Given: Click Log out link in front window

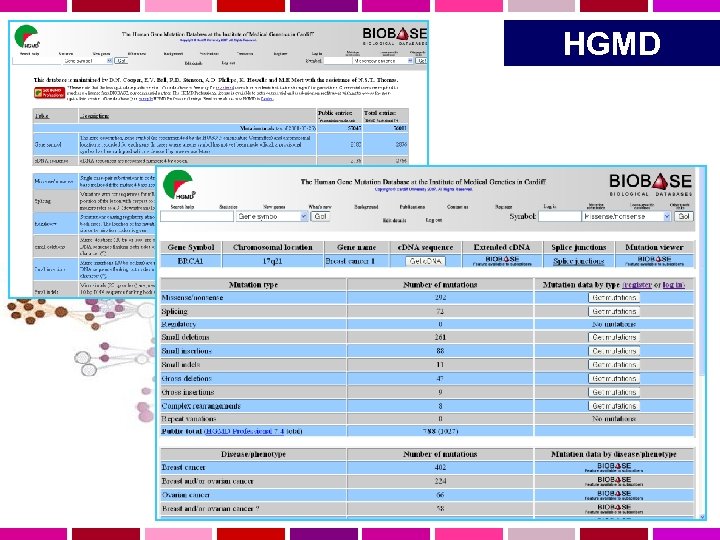Looking at the screenshot, I should point(433,220).
